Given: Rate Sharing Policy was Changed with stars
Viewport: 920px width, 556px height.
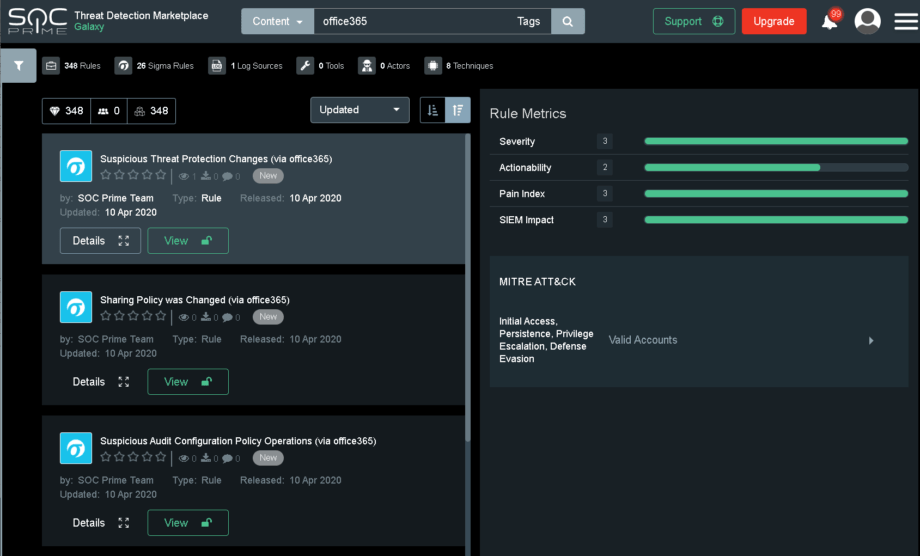Looking at the screenshot, I should tap(133, 316).
